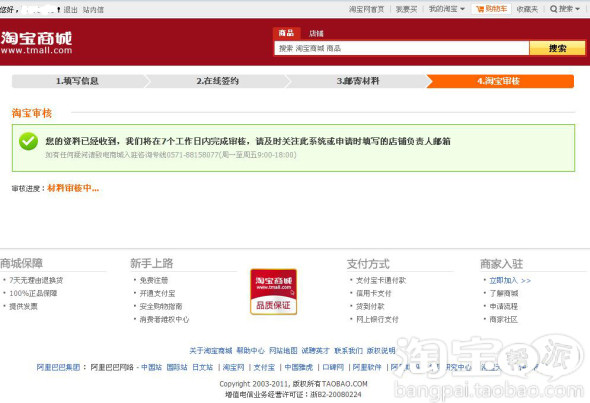
Task: Switch to the 店铺 search tab
Action: (316, 33)
